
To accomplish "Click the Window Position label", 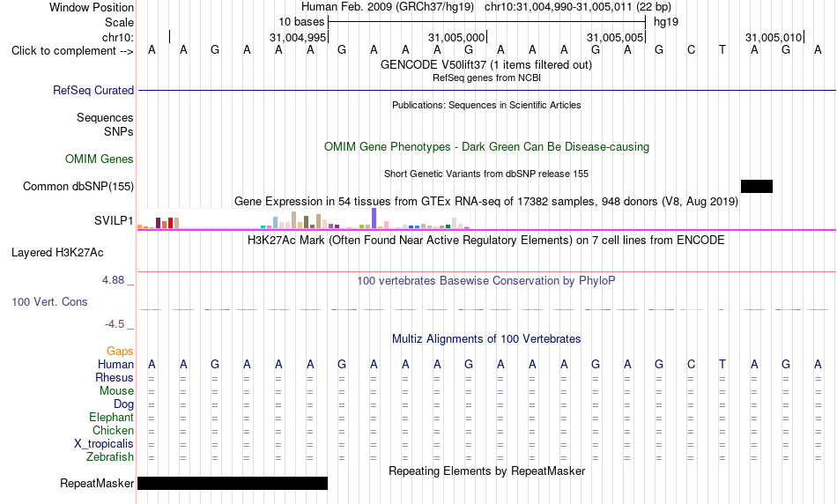I will pyautogui.click(x=92, y=7).
